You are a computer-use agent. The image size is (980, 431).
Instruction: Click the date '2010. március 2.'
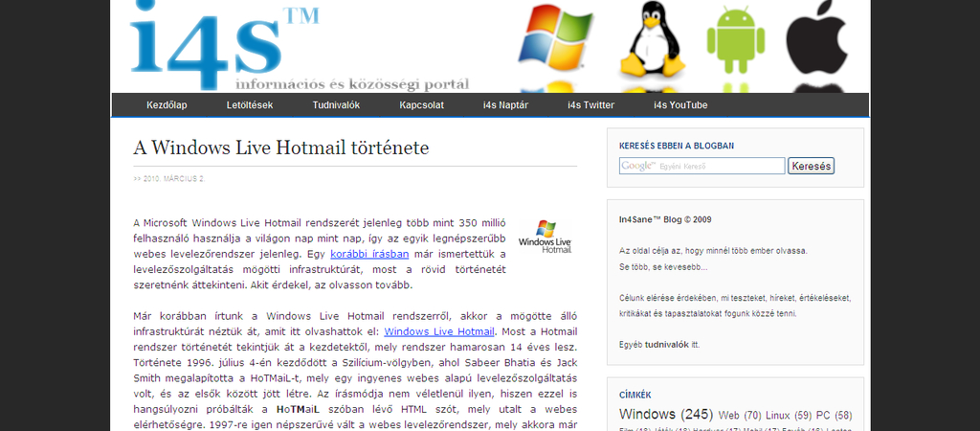tap(174, 179)
